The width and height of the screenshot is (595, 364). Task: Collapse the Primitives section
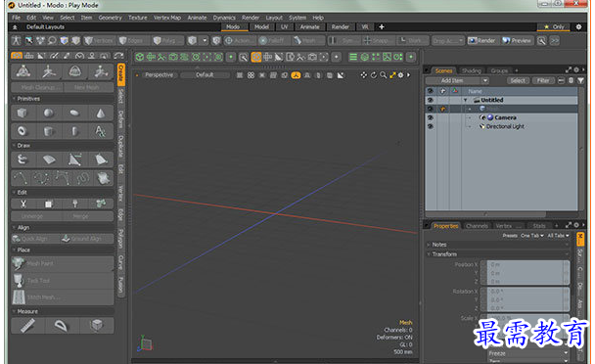coord(15,99)
